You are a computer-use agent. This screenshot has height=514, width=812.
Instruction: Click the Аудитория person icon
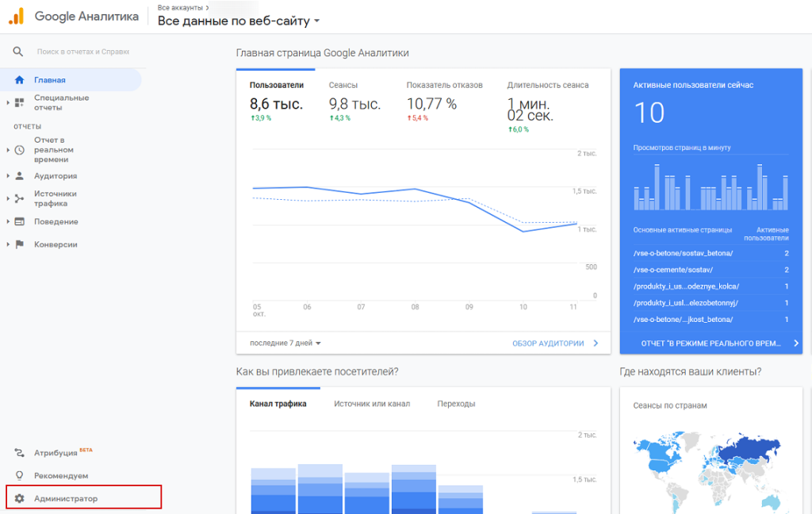(19, 175)
